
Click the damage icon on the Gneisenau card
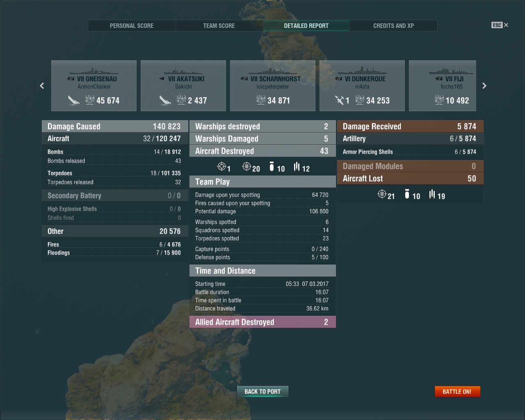(x=90, y=100)
